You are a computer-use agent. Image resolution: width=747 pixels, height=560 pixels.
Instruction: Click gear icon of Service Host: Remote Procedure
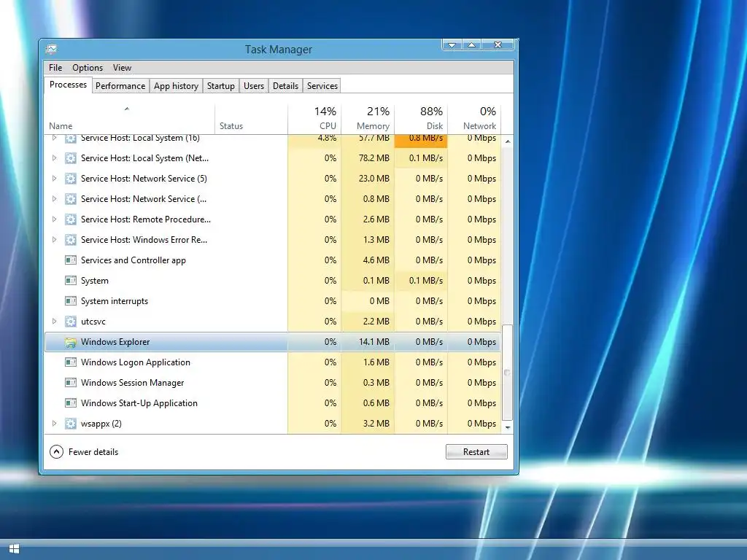coord(71,219)
